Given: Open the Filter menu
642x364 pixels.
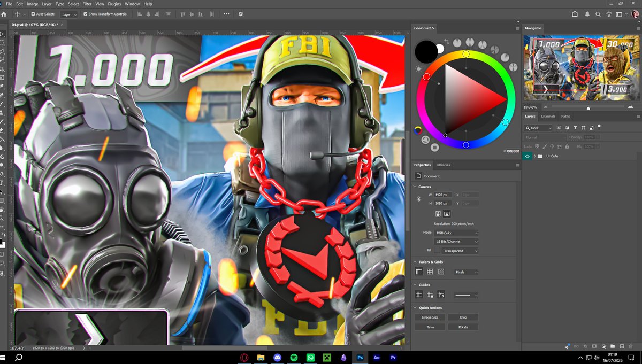Looking at the screenshot, I should coord(87,4).
